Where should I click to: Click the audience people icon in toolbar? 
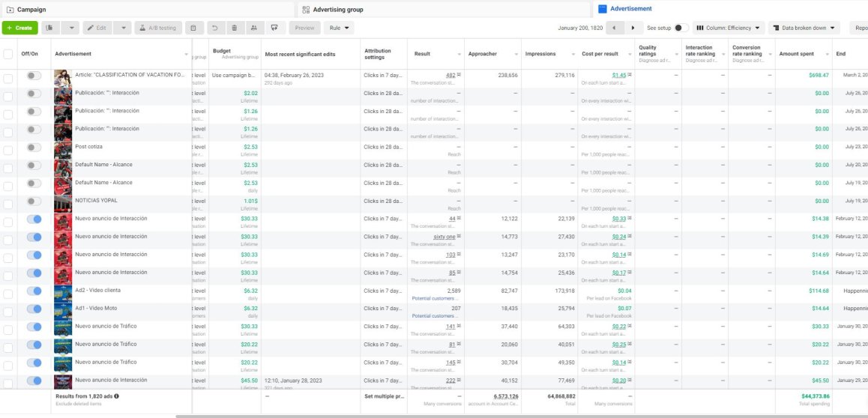coord(253,28)
